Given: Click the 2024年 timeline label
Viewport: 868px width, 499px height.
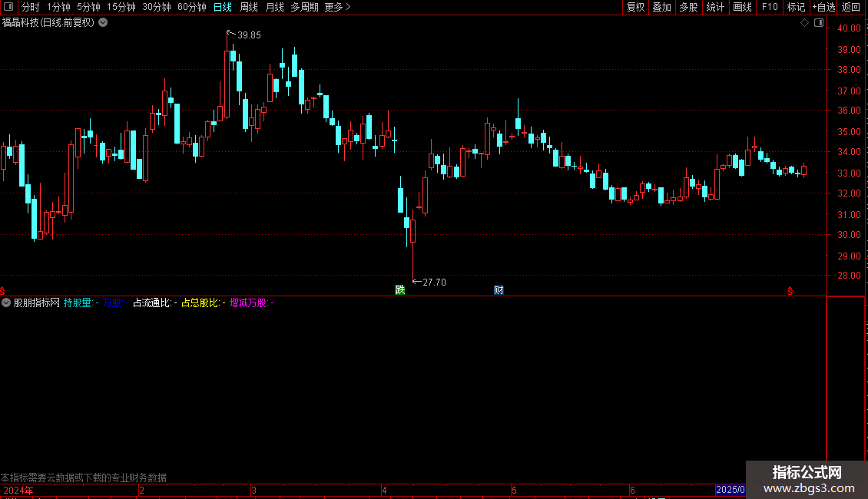Looking at the screenshot, I should [18, 490].
